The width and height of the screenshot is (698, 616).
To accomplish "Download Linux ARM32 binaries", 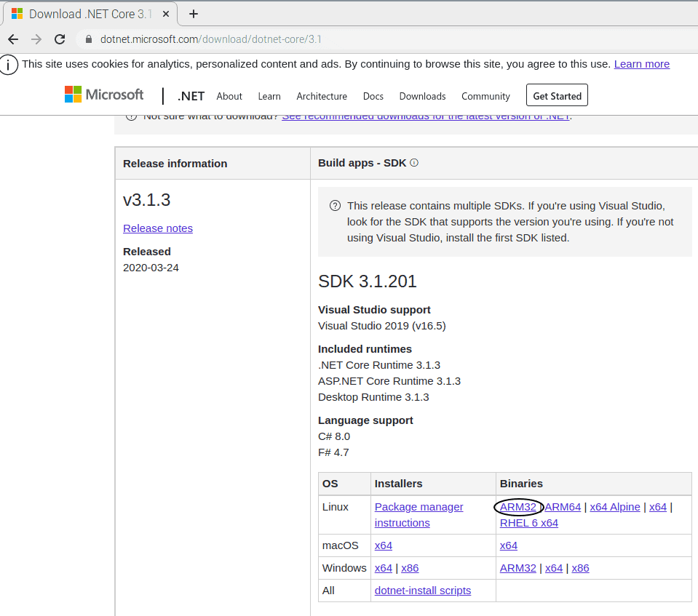I will [517, 507].
